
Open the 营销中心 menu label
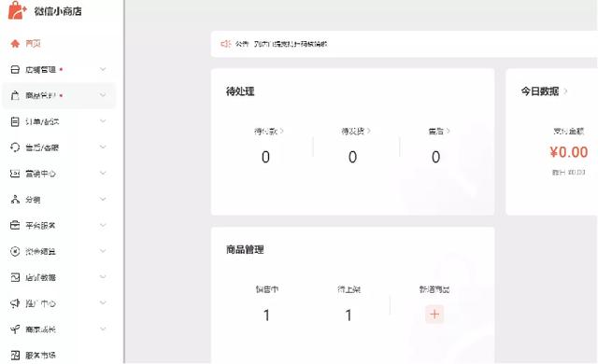coord(40,174)
